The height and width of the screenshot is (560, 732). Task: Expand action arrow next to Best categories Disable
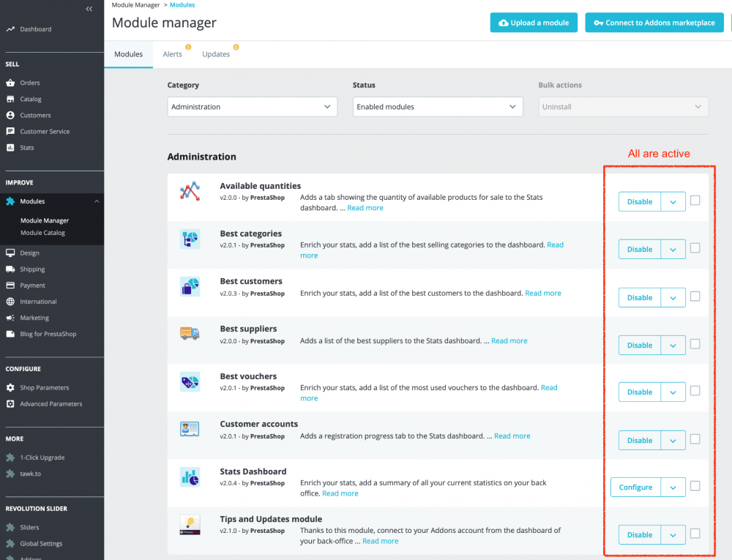(673, 249)
